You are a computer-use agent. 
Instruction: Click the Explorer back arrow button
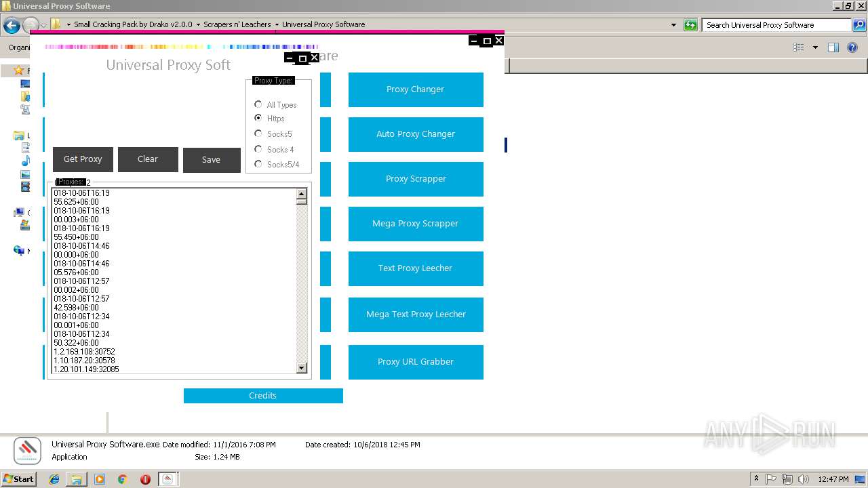12,26
